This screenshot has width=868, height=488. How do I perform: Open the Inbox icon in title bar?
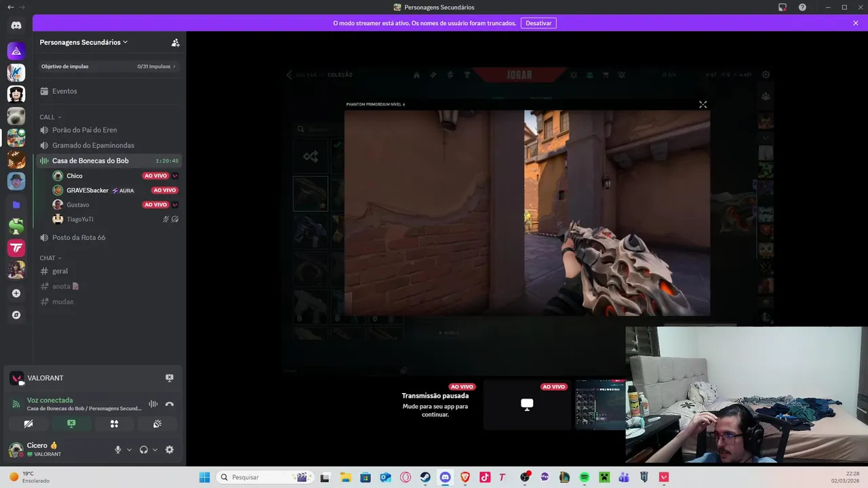[x=783, y=7]
